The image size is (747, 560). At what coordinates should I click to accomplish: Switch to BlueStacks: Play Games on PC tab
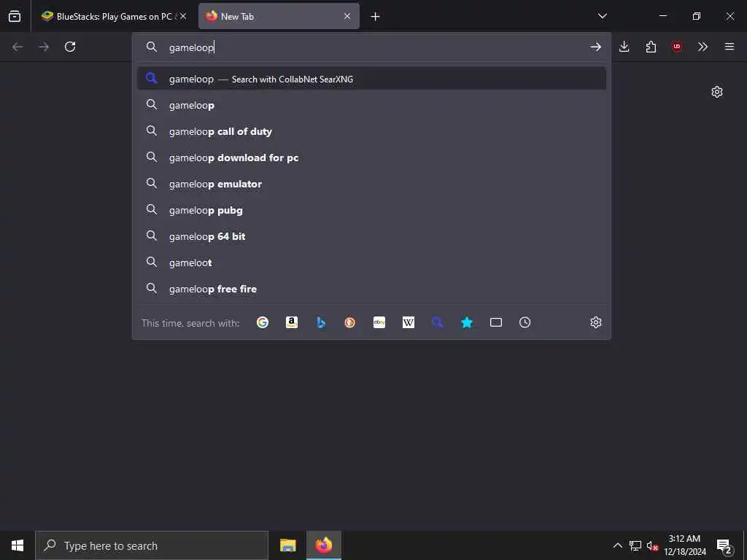(x=113, y=16)
